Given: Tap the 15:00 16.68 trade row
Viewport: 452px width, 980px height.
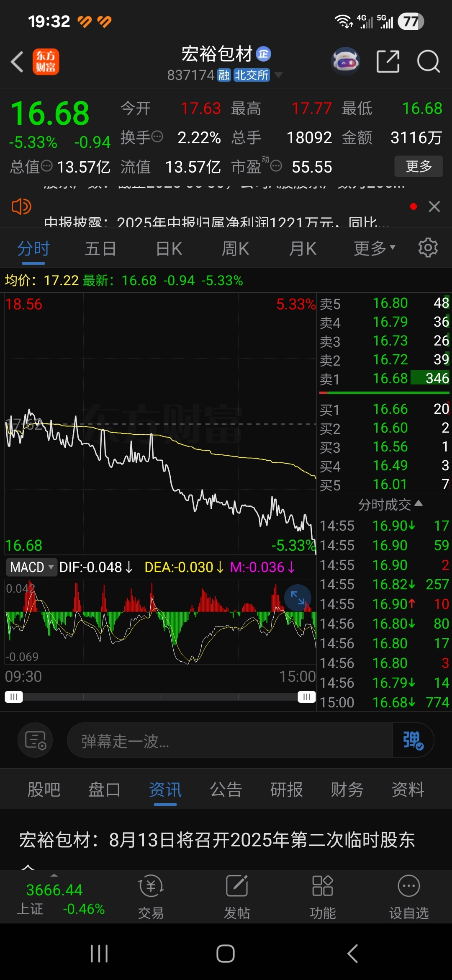Looking at the screenshot, I should [x=384, y=702].
